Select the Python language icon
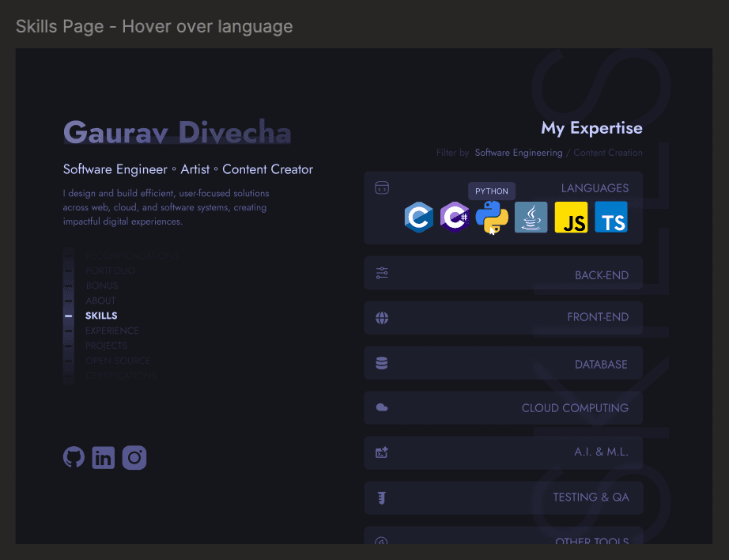Screen dimensions: 729x560 click(x=492, y=218)
